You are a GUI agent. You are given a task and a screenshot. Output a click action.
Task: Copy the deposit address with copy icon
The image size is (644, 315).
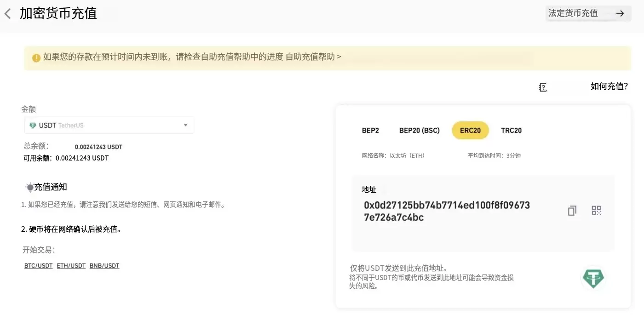click(572, 211)
